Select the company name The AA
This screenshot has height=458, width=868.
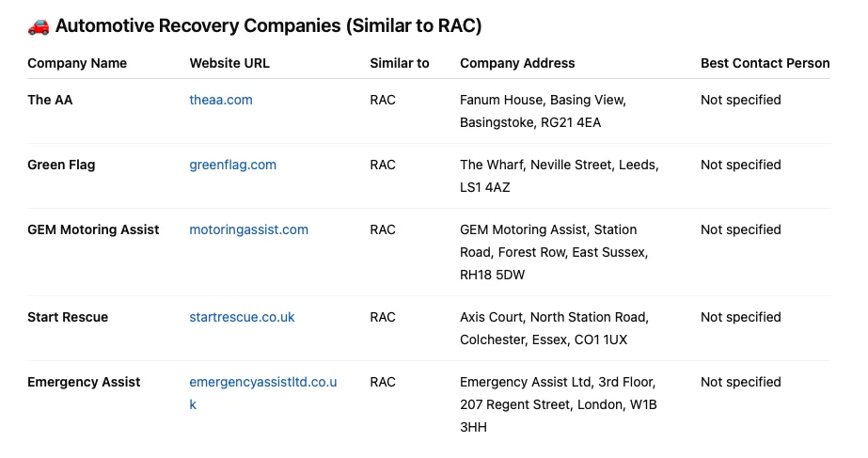tap(50, 100)
